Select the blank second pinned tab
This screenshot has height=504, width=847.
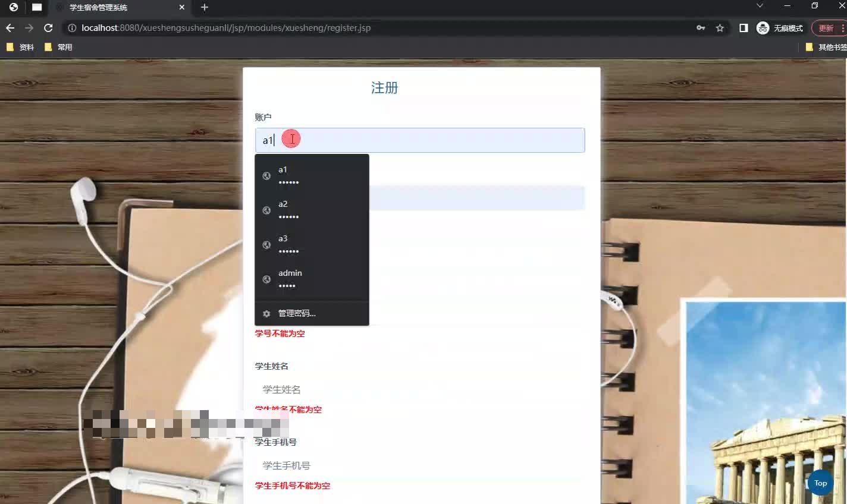point(37,7)
